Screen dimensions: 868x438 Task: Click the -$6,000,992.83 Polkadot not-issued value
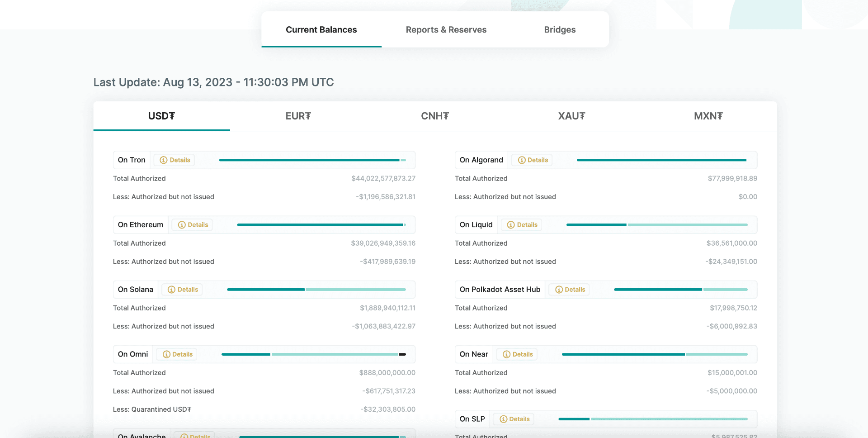coord(732,326)
